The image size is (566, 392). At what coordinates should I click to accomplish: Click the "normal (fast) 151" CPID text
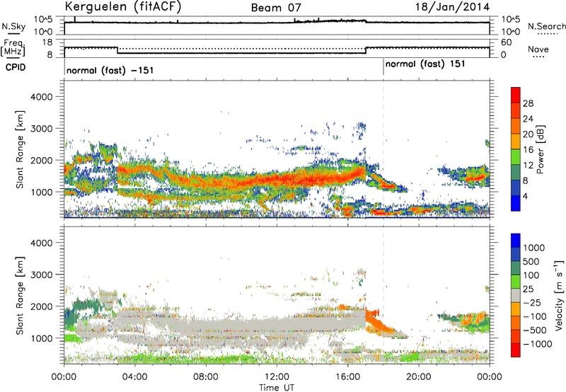(x=425, y=64)
